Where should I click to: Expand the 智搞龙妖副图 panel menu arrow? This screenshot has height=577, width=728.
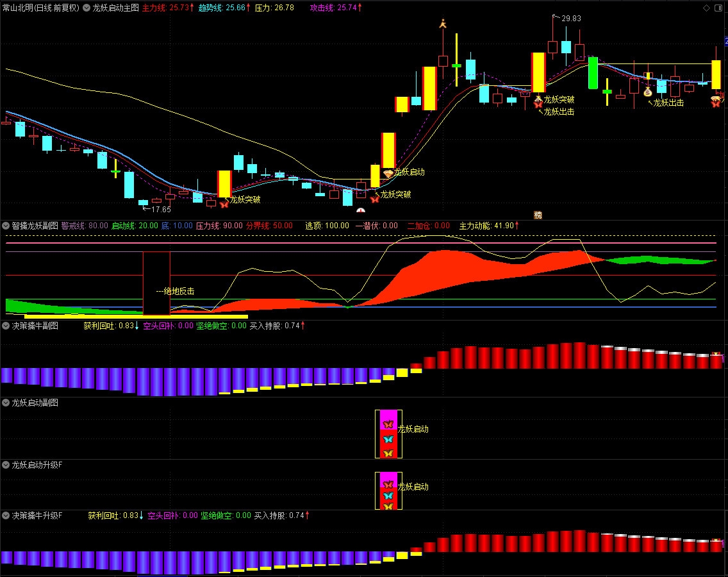click(6, 226)
